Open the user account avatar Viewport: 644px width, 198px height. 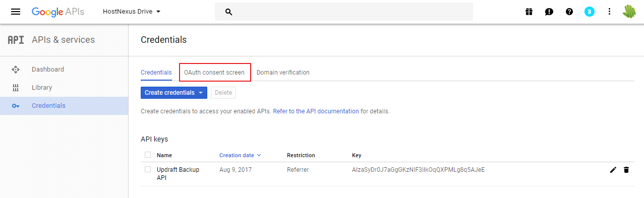629,12
